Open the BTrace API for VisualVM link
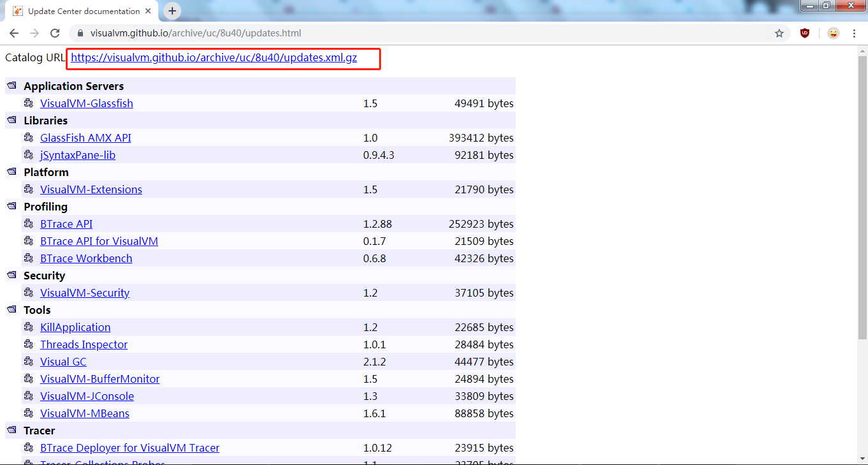868x465 pixels. coord(99,241)
